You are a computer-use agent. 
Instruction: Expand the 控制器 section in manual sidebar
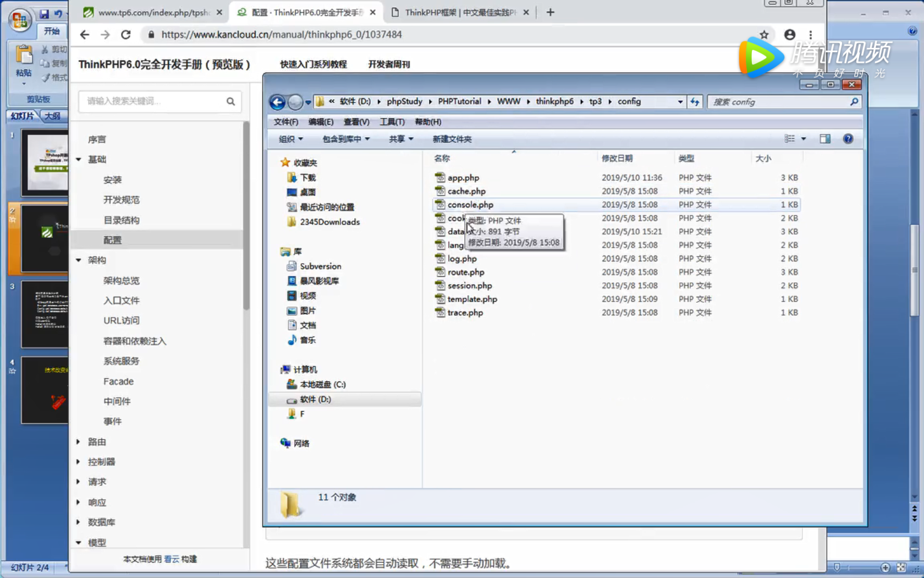tap(79, 461)
